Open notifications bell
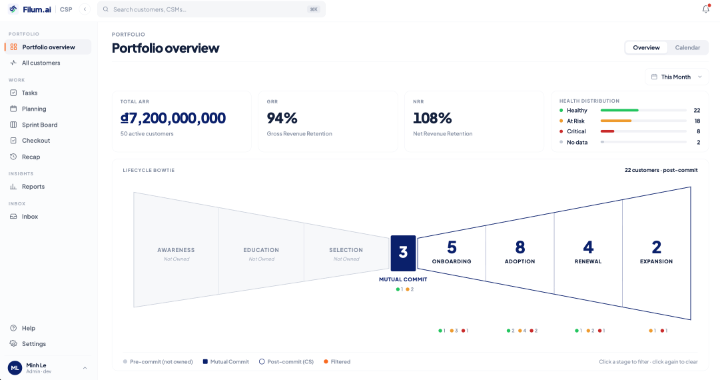This screenshot has height=380, width=720. tap(706, 9)
